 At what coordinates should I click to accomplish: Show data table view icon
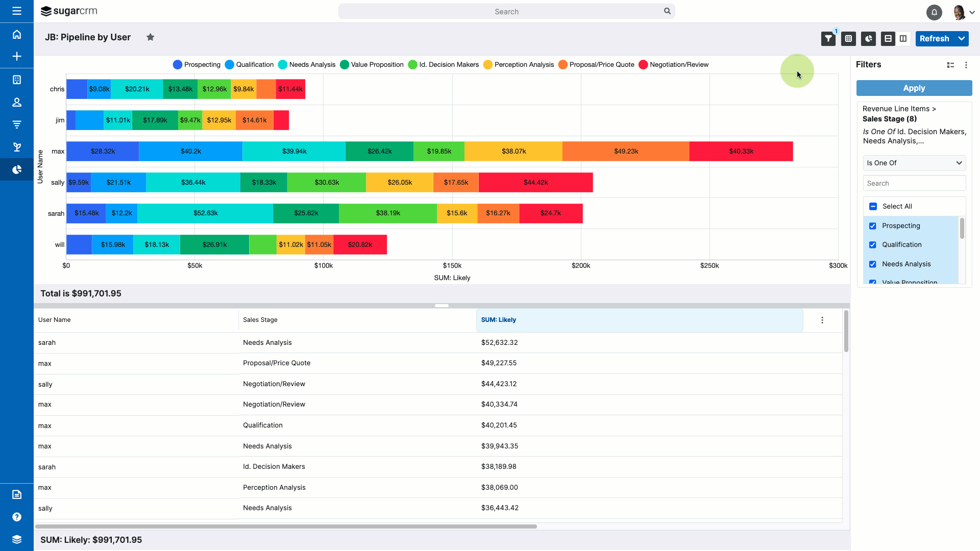(848, 39)
